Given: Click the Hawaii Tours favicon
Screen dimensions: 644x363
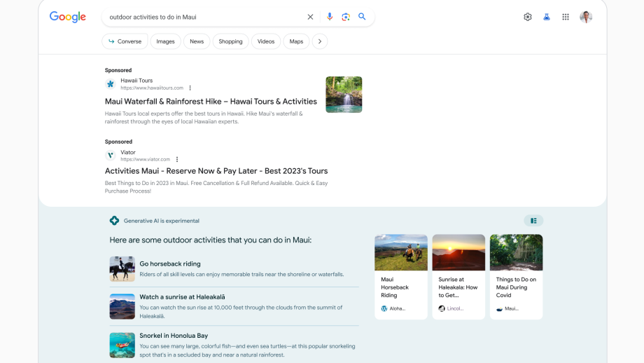Looking at the screenshot, I should pos(110,84).
